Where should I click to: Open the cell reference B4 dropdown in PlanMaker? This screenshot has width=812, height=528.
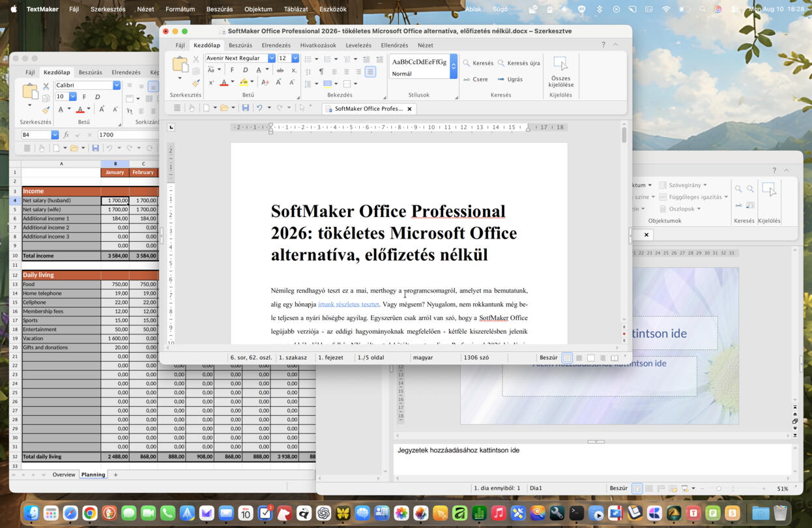(55, 134)
